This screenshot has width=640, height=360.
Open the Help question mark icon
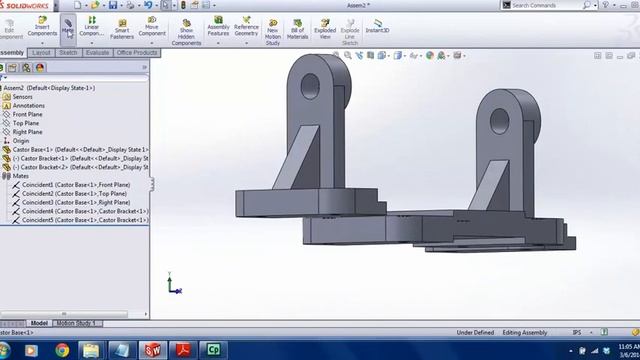605,5
